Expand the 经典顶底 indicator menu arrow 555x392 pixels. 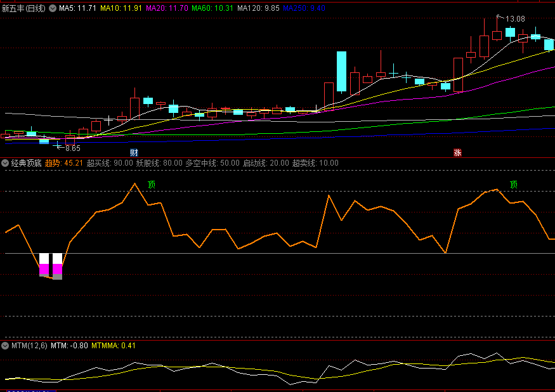coord(5,163)
